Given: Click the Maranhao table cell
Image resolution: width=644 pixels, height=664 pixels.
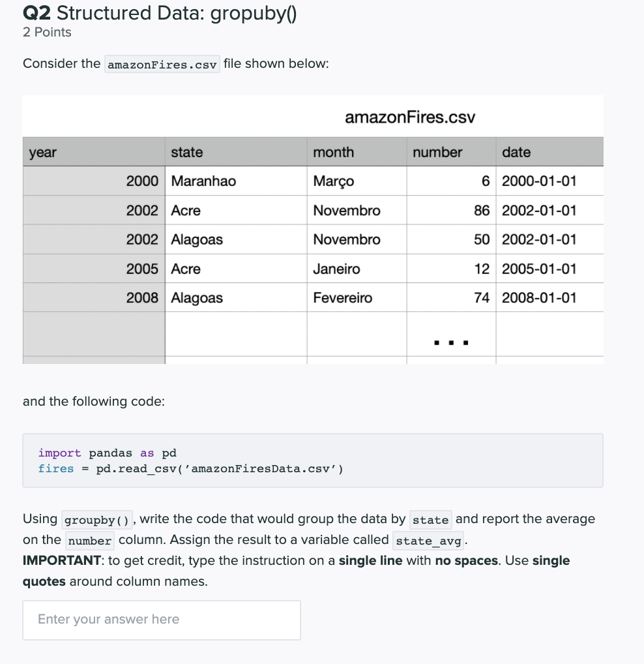Looking at the screenshot, I should pyautogui.click(x=196, y=181).
